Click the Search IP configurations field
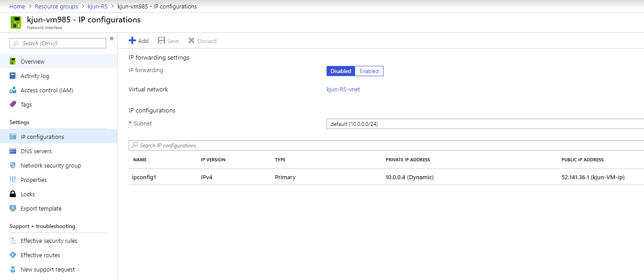Viewport: 644px width, 280px height. (x=386, y=145)
